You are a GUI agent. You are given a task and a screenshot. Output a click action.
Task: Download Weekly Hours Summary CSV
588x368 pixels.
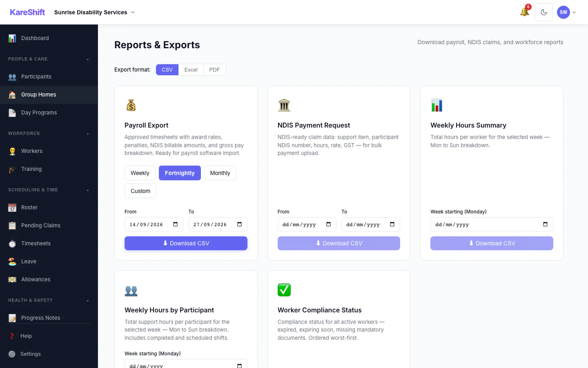(492, 243)
